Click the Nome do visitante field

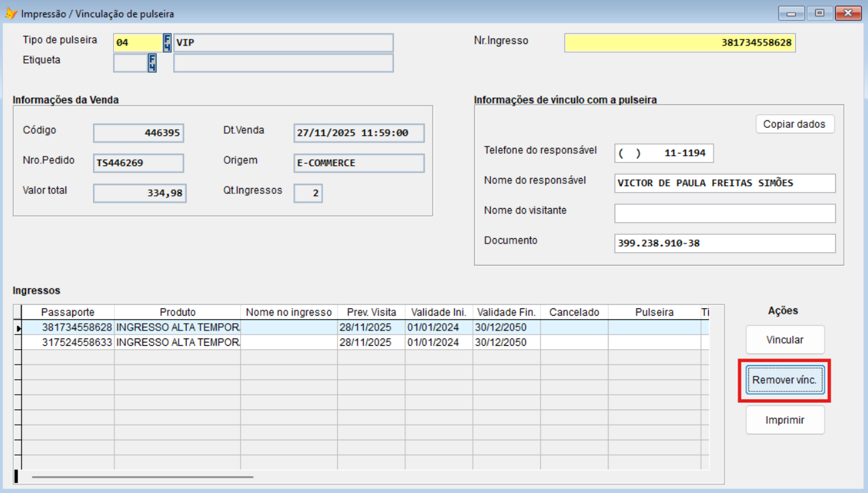[x=725, y=213]
